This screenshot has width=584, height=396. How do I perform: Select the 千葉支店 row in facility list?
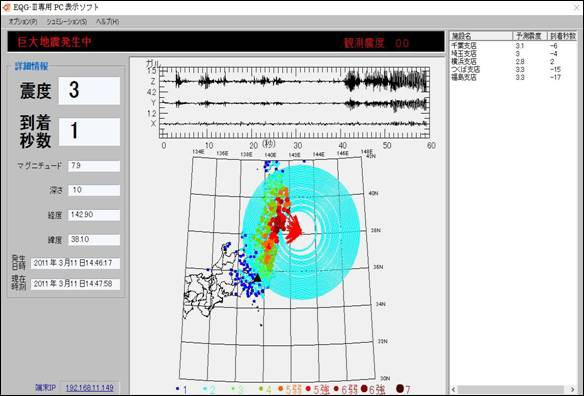tap(513, 46)
